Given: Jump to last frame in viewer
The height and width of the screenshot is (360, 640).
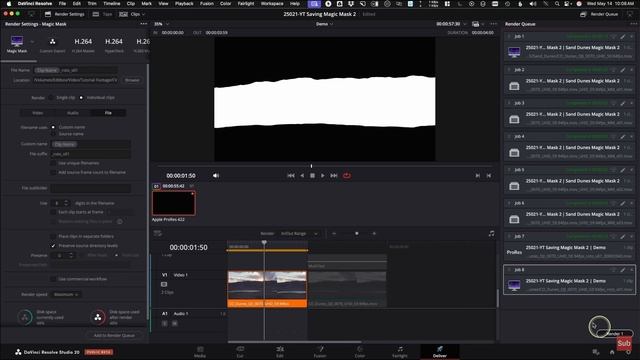Looking at the screenshot, I should click(x=334, y=176).
